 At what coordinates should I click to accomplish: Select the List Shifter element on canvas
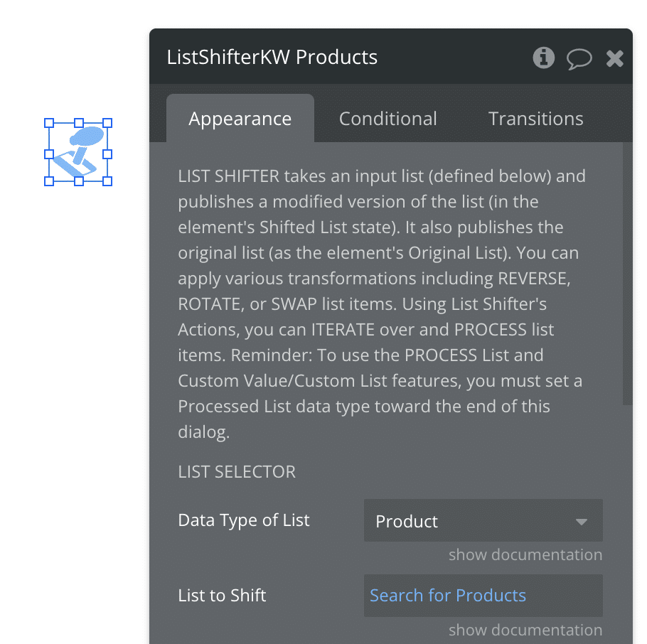point(77,152)
